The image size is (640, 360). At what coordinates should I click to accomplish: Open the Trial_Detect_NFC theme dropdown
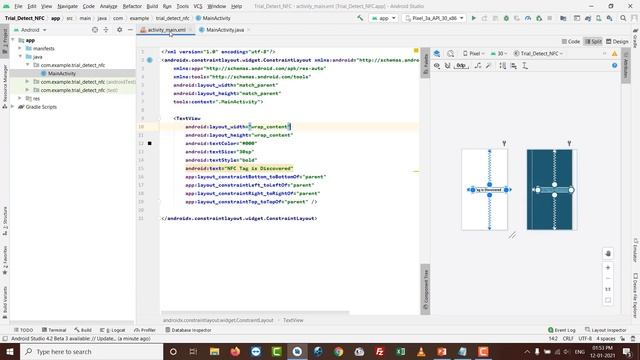coord(538,53)
